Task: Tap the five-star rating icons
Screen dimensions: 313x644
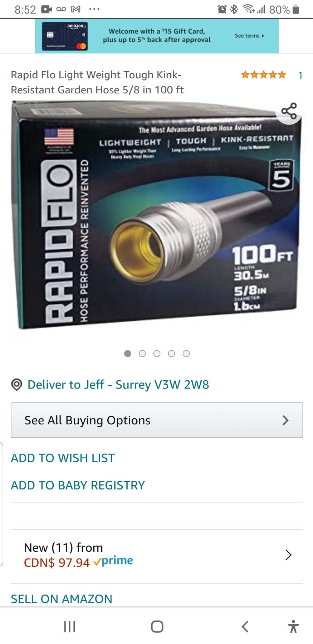Action: [264, 75]
